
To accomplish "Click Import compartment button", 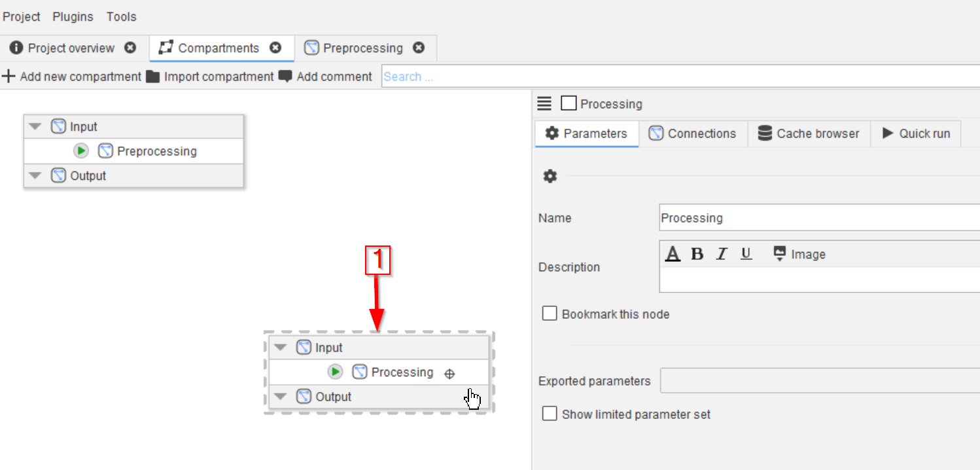I will pyautogui.click(x=210, y=77).
